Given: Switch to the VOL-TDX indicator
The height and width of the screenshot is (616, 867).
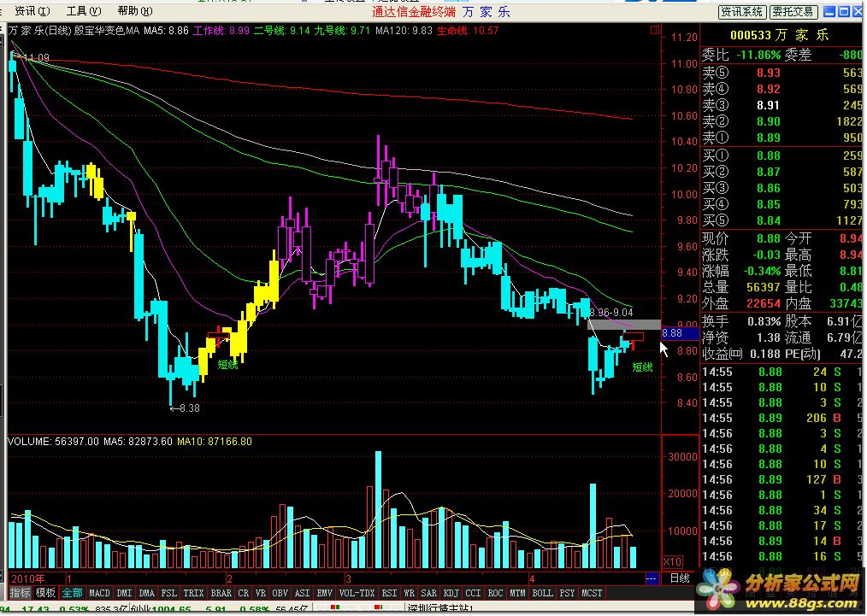Looking at the screenshot, I should (x=357, y=593).
